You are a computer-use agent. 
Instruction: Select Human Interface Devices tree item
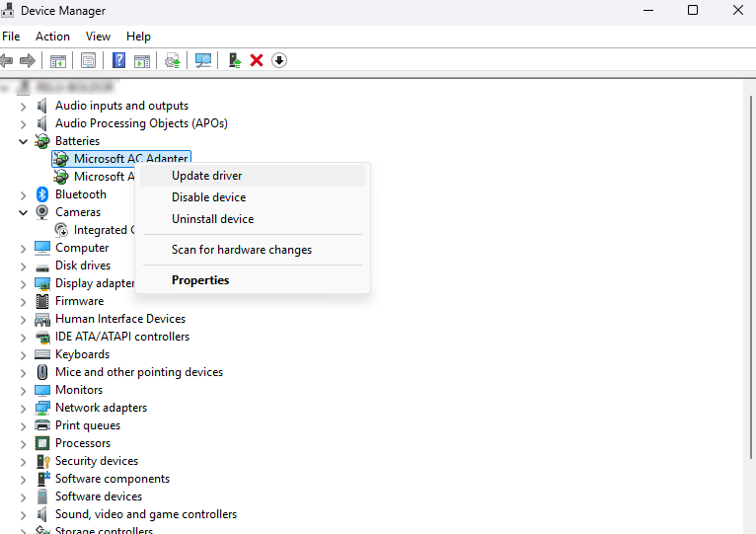[119, 319]
